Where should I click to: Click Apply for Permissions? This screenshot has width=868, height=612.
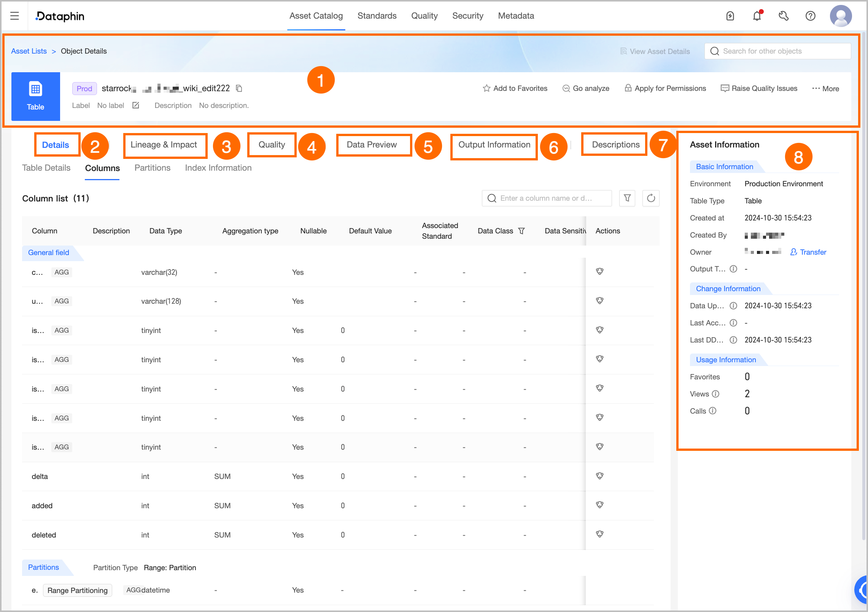click(665, 88)
